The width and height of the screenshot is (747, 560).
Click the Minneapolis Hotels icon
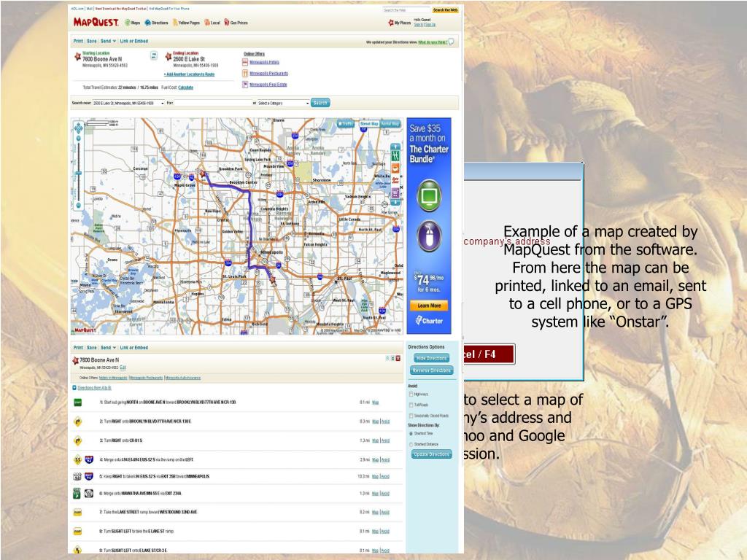(245, 62)
